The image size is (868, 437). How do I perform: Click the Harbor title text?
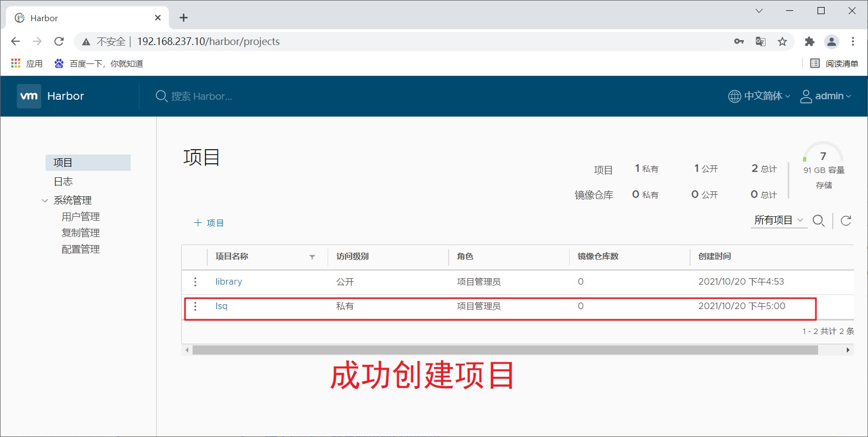[x=66, y=96]
